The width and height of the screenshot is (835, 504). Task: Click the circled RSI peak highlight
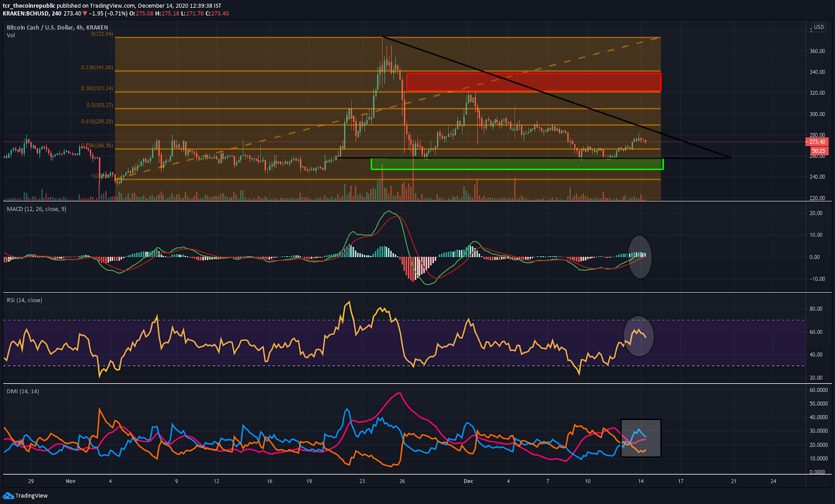(x=639, y=337)
